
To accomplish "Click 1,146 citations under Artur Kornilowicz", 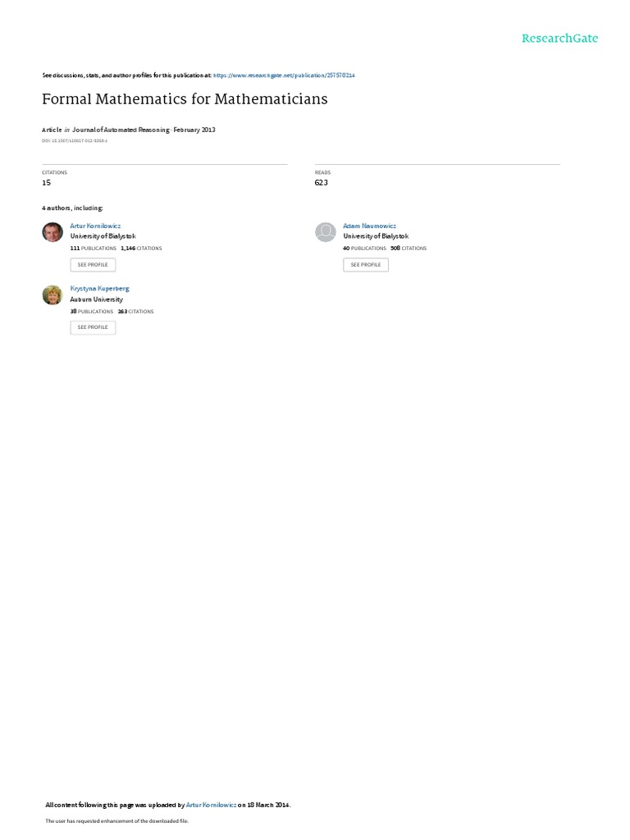I will (141, 249).
